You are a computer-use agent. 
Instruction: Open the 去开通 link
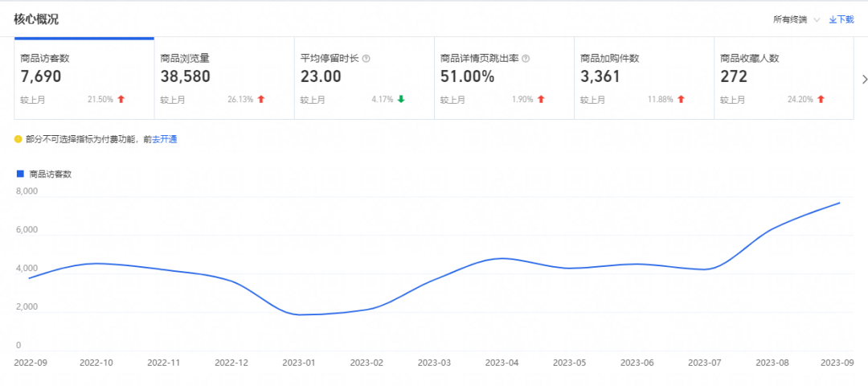click(165, 139)
